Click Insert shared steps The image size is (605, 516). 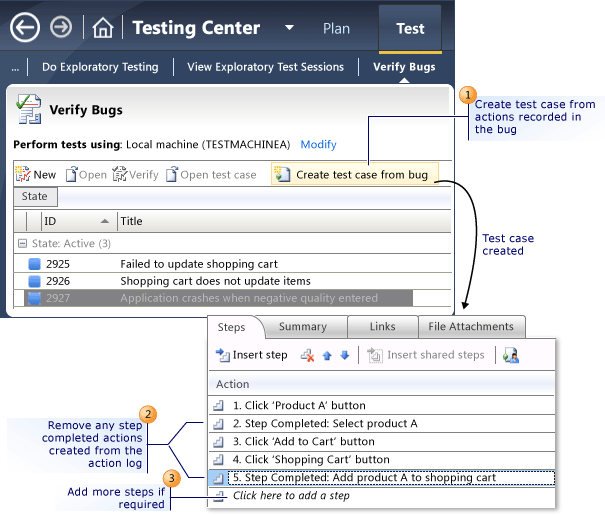426,355
